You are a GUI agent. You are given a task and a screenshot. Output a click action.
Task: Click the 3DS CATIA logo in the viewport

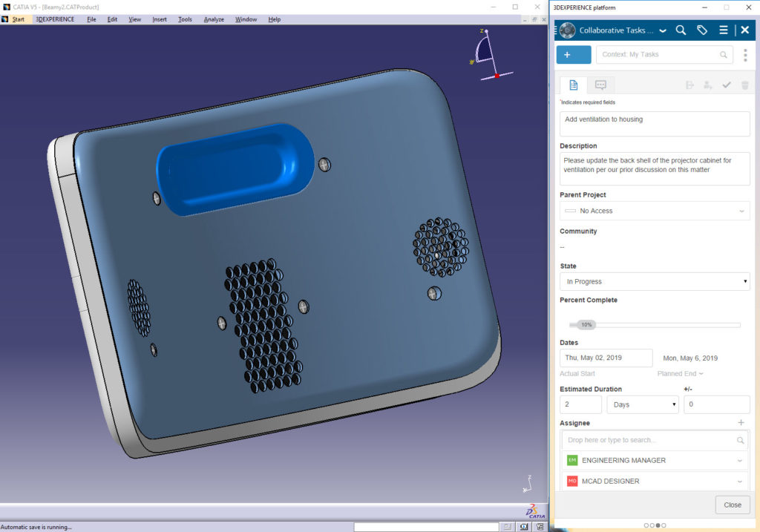(x=535, y=511)
